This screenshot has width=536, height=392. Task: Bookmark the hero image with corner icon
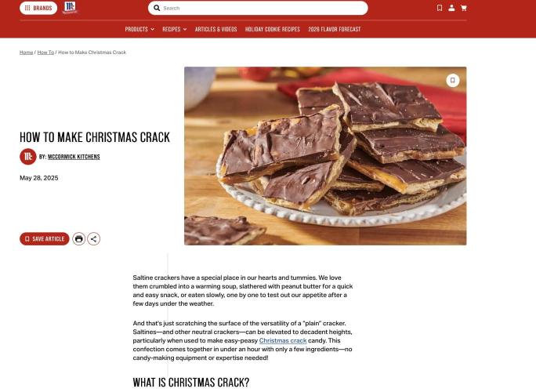point(453,81)
